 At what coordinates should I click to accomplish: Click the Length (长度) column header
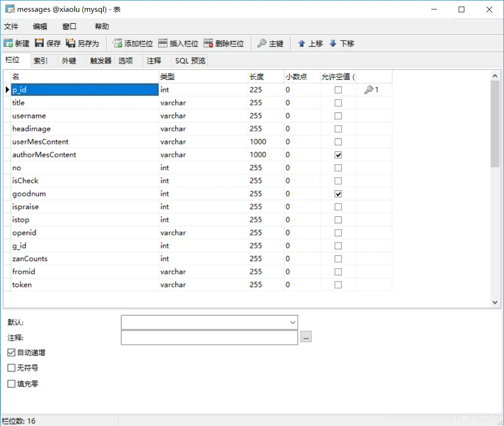tap(266, 77)
